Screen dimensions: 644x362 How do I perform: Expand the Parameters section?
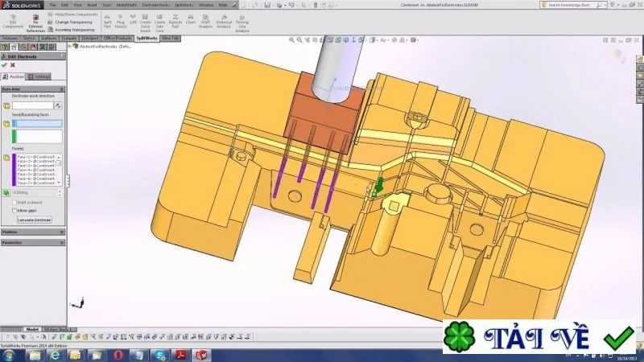[62, 243]
